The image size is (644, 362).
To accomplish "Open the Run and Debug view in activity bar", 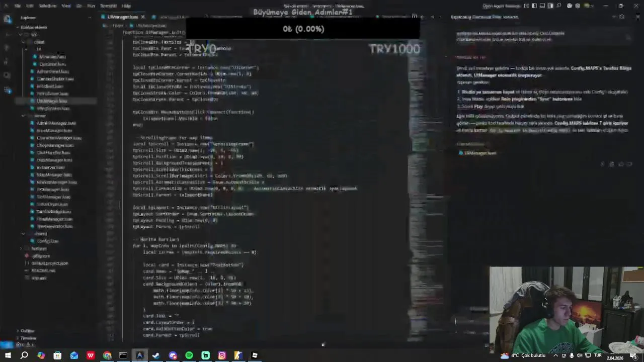I will 8,61.
